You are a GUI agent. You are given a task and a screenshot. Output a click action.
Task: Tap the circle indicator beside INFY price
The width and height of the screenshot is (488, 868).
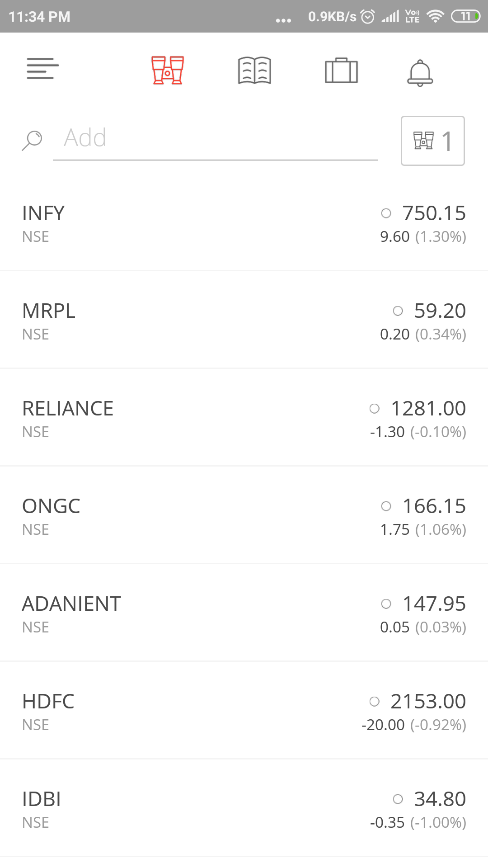coord(386,213)
